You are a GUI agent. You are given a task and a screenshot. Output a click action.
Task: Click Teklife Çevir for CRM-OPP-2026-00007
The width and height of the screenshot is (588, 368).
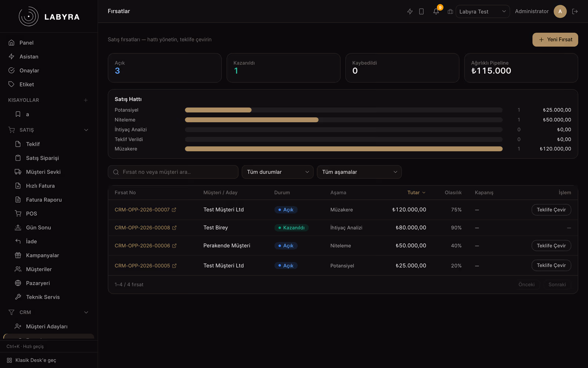click(x=551, y=210)
